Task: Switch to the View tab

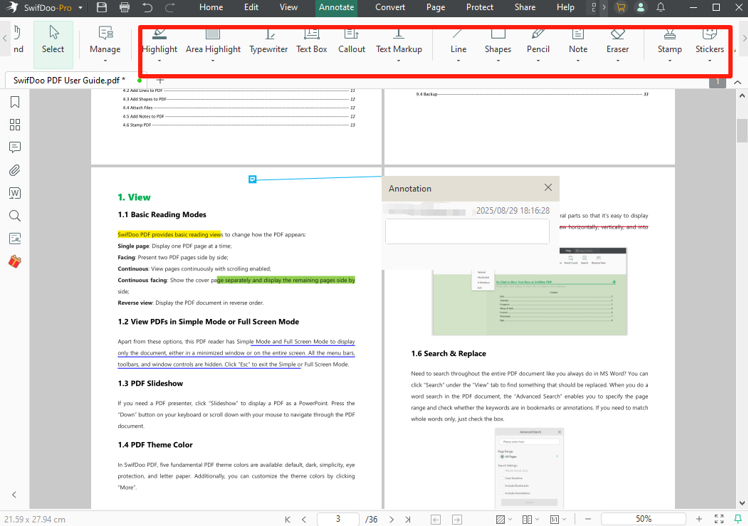Action: click(x=289, y=7)
